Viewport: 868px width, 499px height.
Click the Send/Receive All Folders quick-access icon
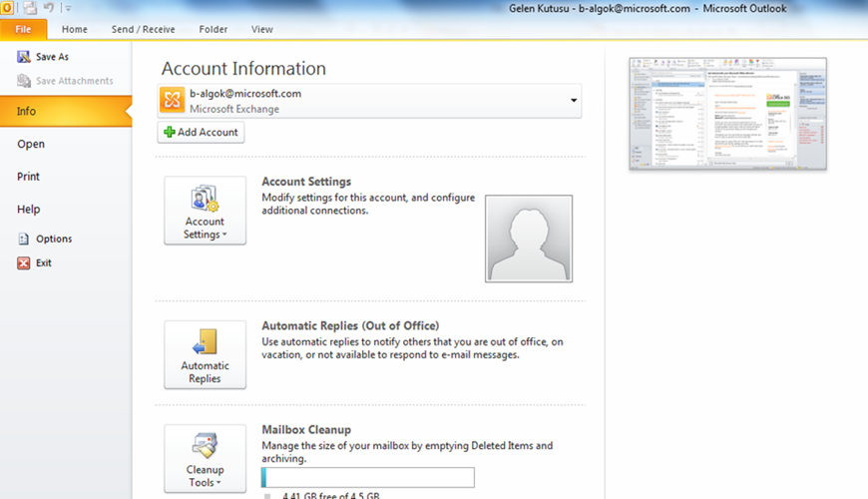pos(31,8)
